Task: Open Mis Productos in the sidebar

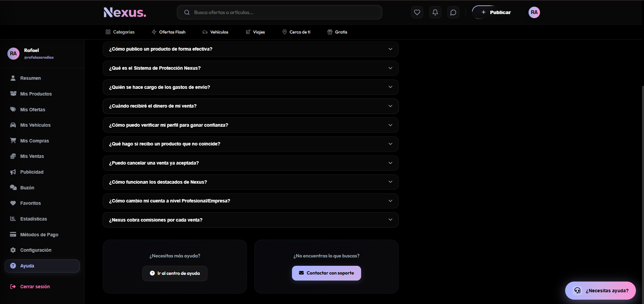Action: click(42, 94)
